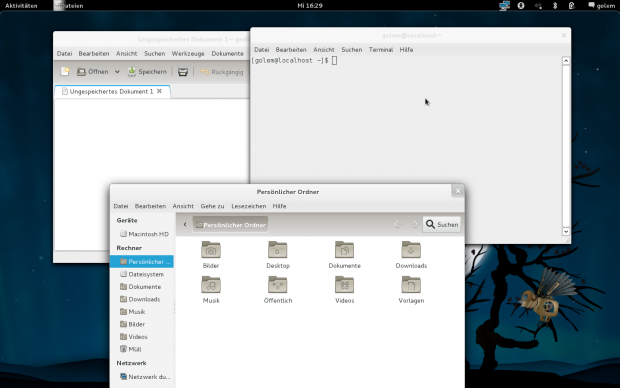This screenshot has height=388, width=620.
Task: Open the Dateien application menu in top bar
Action: tap(69, 6)
